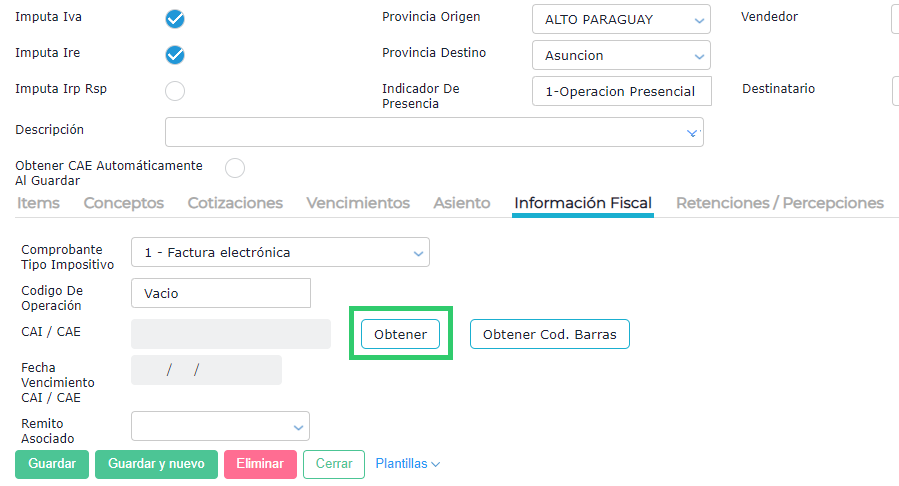Expand the Descripción dropdown arrow
The width and height of the screenshot is (899, 486).
[x=691, y=132]
